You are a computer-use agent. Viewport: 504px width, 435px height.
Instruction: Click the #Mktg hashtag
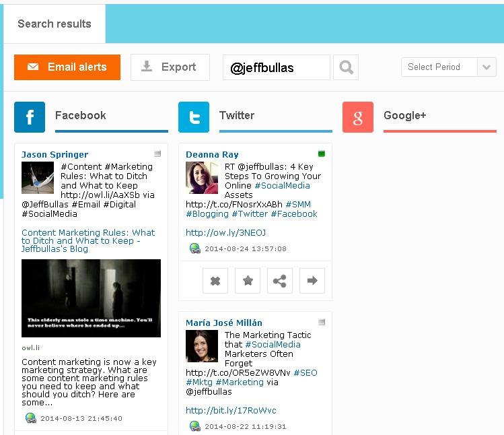[x=199, y=382]
